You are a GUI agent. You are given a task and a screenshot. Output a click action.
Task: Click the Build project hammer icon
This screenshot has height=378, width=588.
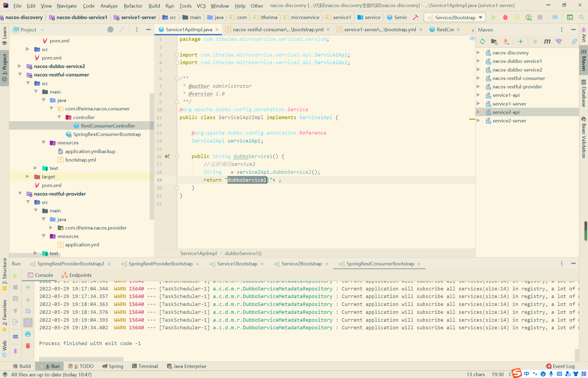(415, 17)
